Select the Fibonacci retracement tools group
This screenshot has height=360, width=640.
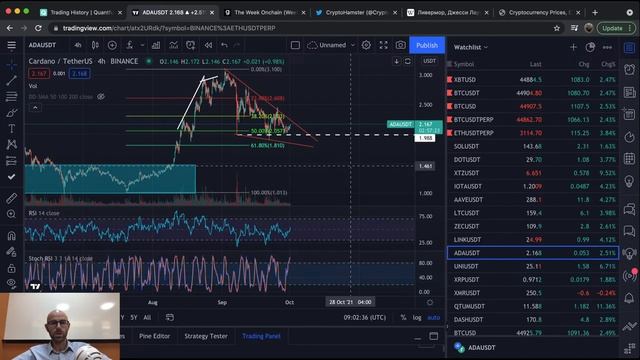[x=11, y=96]
